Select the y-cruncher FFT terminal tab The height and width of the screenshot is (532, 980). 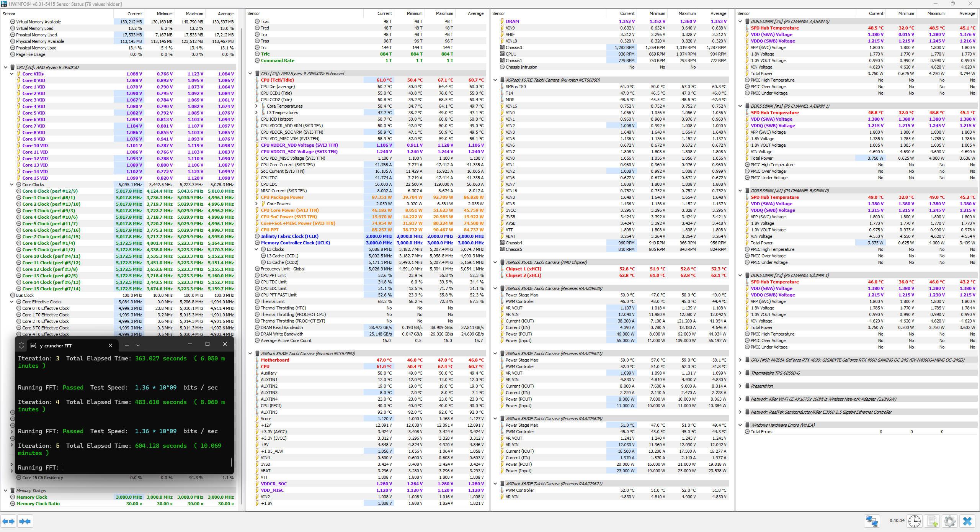coord(56,345)
